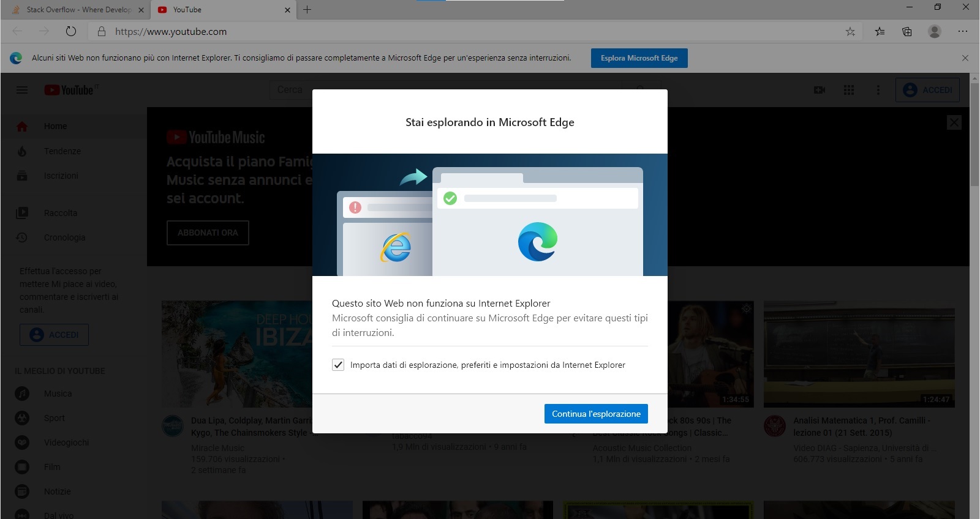Open the 1:34:55 rock songs video thumbnail
This screenshot has width=980, height=519.
[710, 354]
